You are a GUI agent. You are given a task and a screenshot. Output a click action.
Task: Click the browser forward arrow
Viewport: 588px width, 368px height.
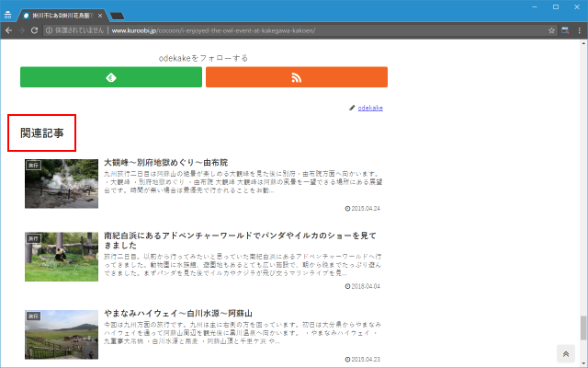pyautogui.click(x=21, y=30)
